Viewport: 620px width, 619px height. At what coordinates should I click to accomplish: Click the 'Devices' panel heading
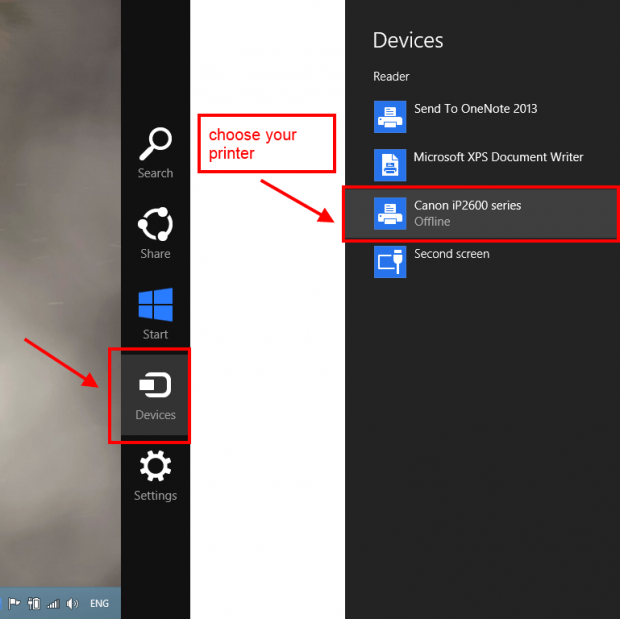point(408,40)
